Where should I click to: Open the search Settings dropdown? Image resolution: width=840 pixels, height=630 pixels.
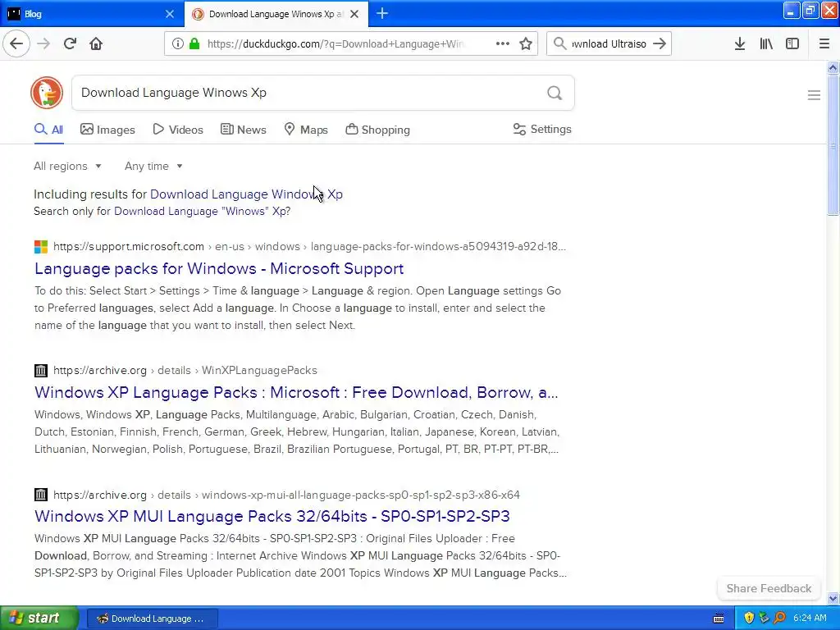pyautogui.click(x=542, y=129)
